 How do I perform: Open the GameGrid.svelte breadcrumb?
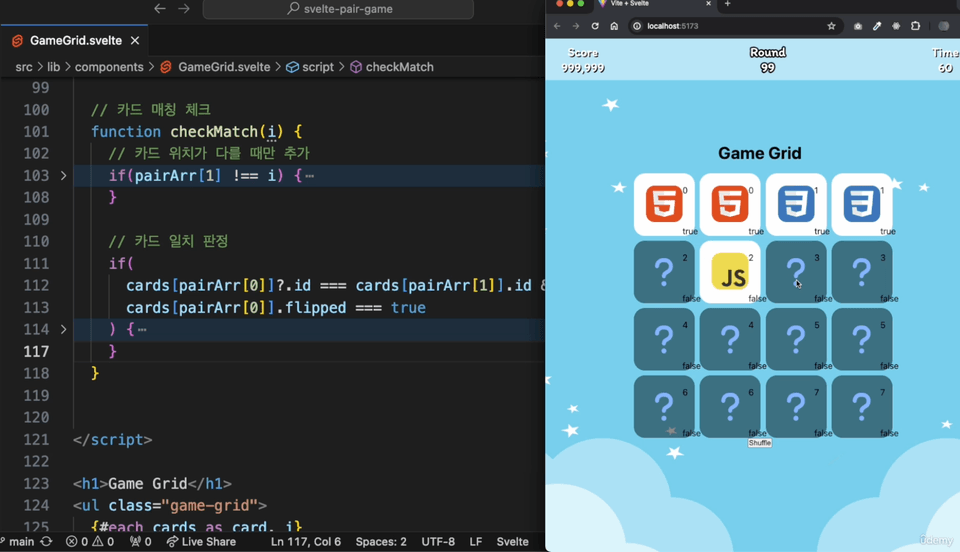[x=215, y=67]
